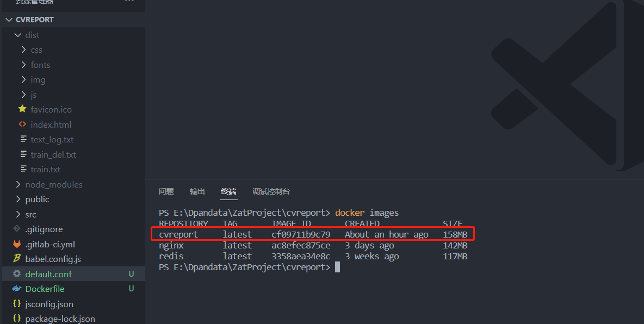The image size is (644, 324).
Task: Select the favicon.ico star icon
Action: click(x=22, y=109)
